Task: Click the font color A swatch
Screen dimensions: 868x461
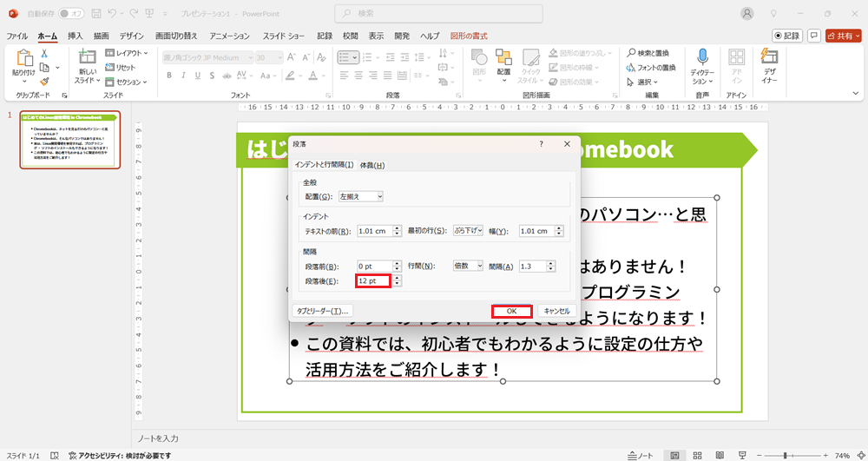Action: pyautogui.click(x=312, y=76)
